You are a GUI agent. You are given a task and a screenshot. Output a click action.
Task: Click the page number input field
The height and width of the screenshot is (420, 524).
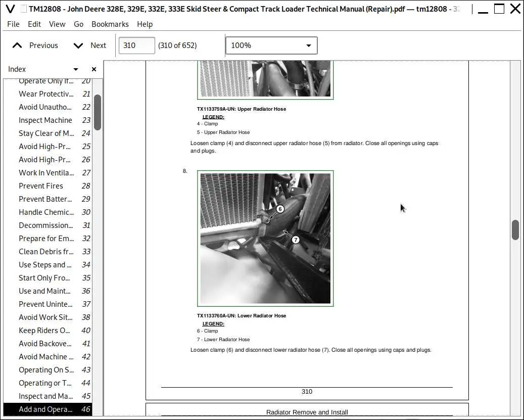136,45
